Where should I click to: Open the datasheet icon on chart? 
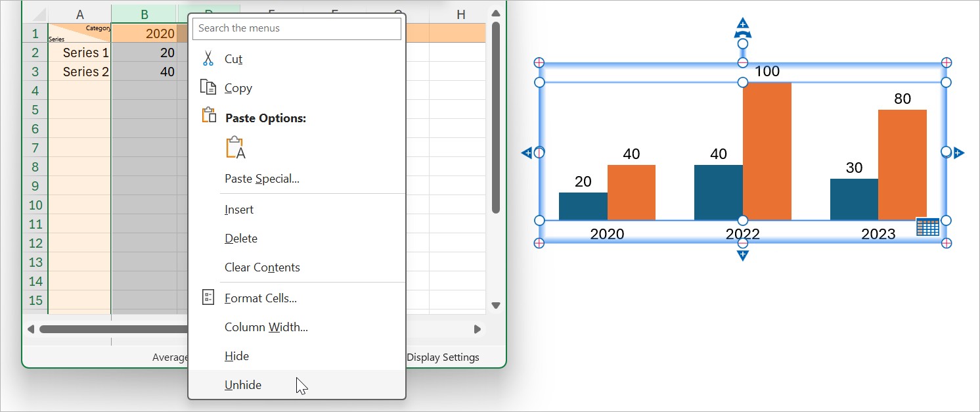tap(927, 227)
